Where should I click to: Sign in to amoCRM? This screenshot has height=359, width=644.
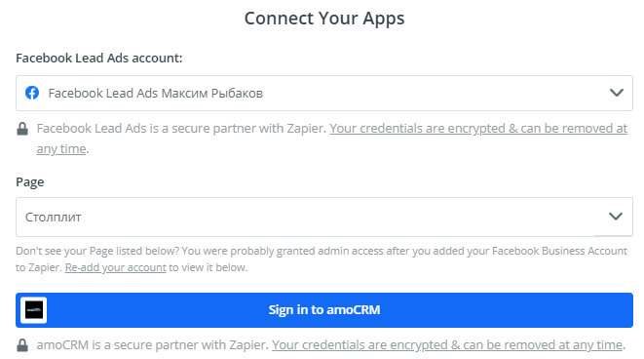pos(324,310)
